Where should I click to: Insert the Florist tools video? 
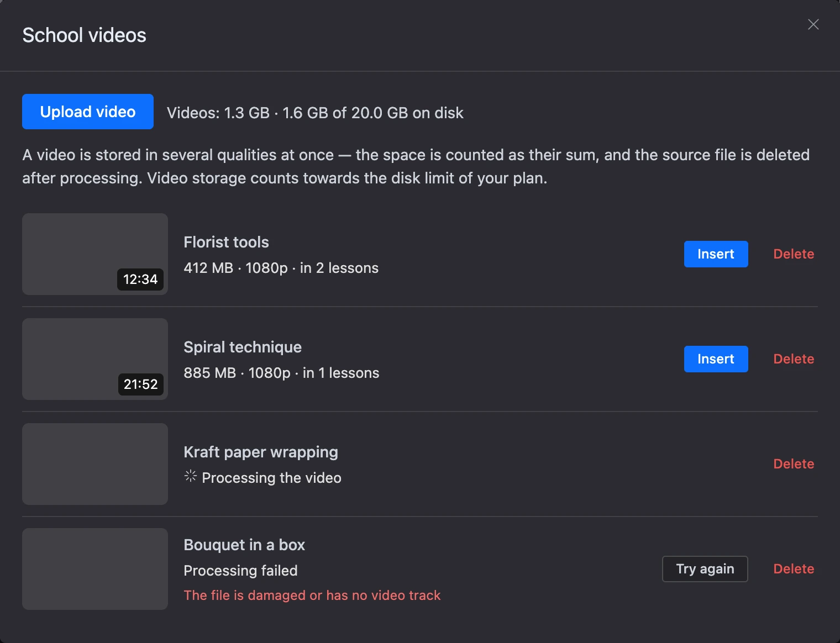(716, 254)
